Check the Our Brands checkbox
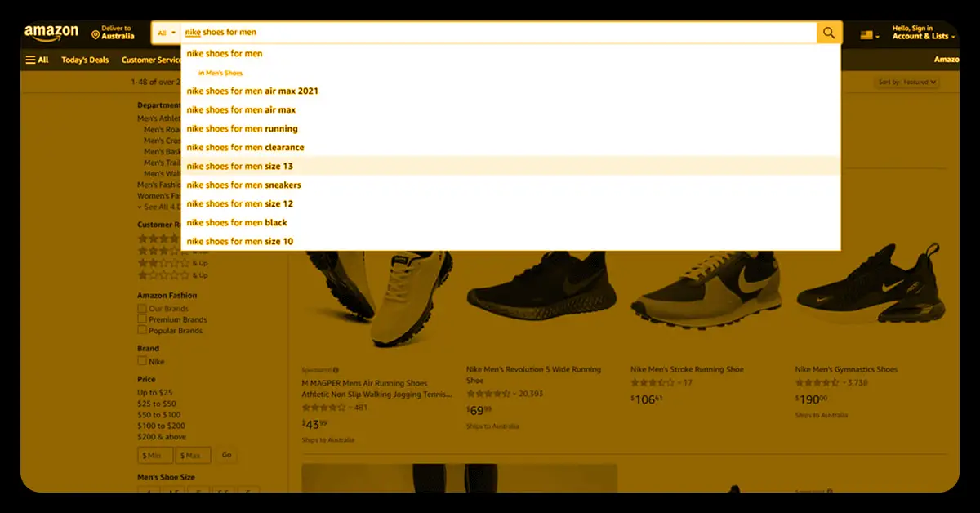This screenshot has height=513, width=980. (142, 309)
